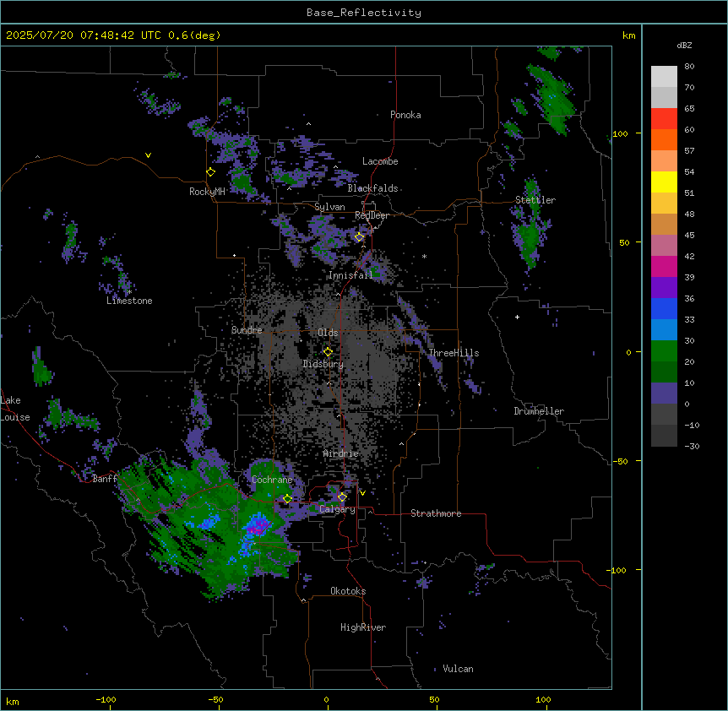Click the 80 value on the dBZ scale
Viewport: 728px width, 711px height.
tap(689, 67)
